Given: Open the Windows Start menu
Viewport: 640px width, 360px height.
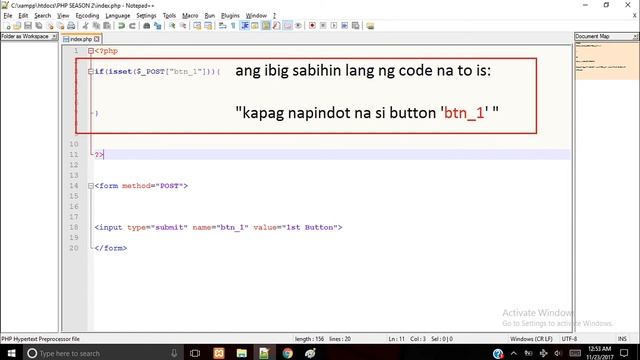Looking at the screenshot, I should pyautogui.click(x=11, y=353).
